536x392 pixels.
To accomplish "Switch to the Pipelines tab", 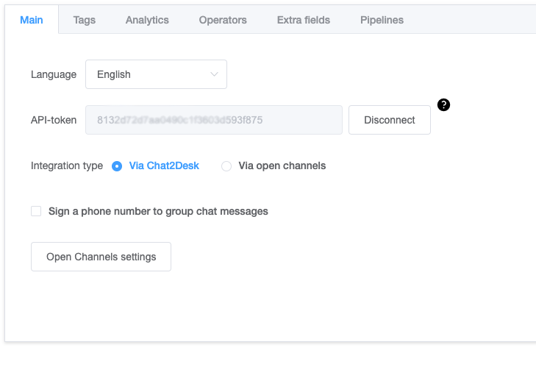I will (382, 20).
